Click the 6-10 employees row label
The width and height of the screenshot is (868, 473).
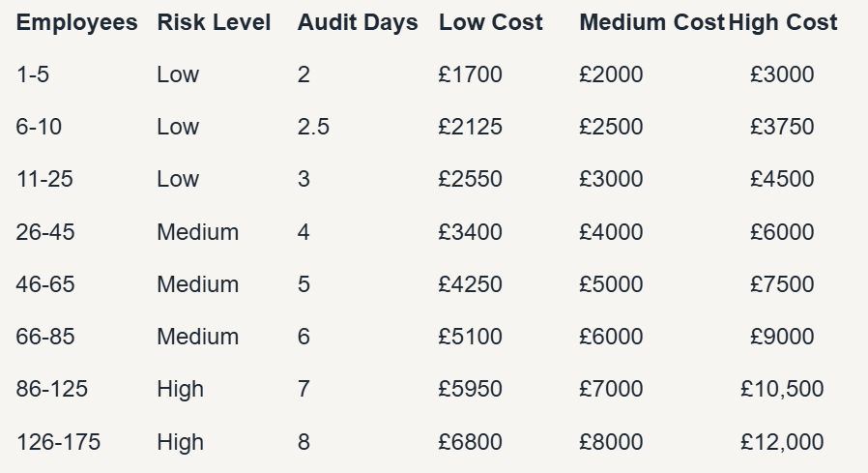click(x=39, y=127)
